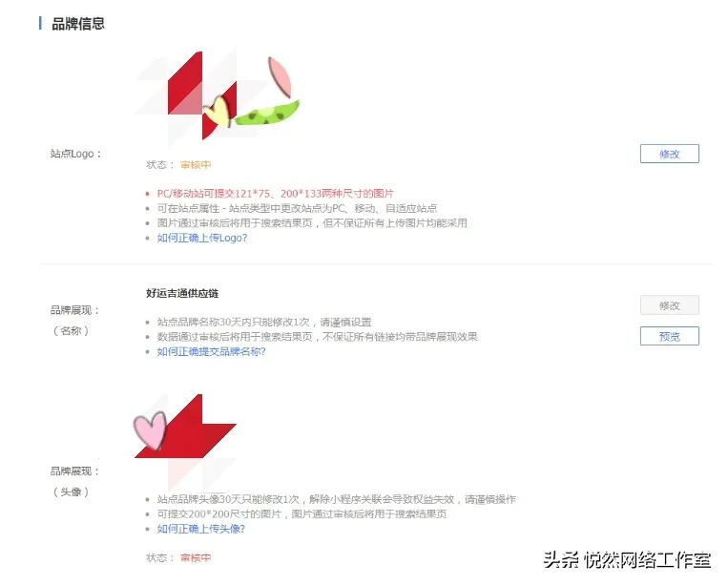The width and height of the screenshot is (728, 586).
Task: Click the 站点Logo field label
Action: pyautogui.click(x=75, y=154)
